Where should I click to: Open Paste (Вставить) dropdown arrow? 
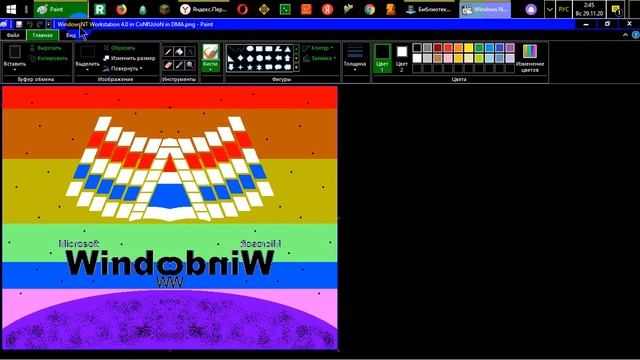click(x=15, y=70)
